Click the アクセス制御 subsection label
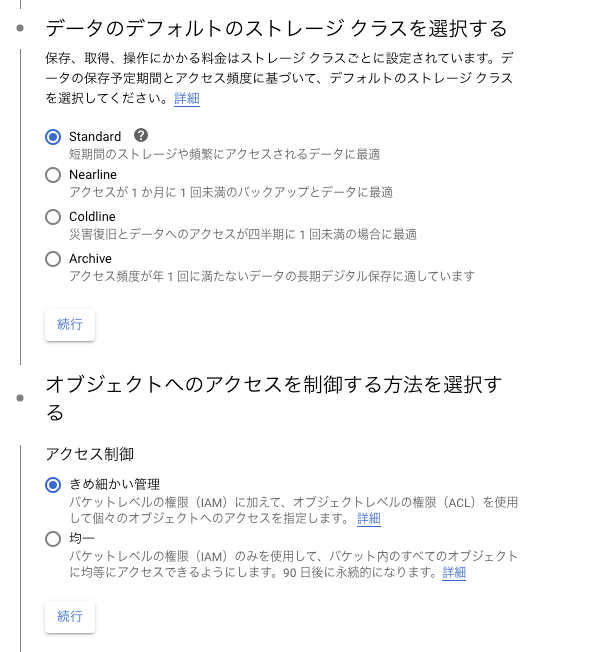This screenshot has height=652, width=598. tap(90, 454)
